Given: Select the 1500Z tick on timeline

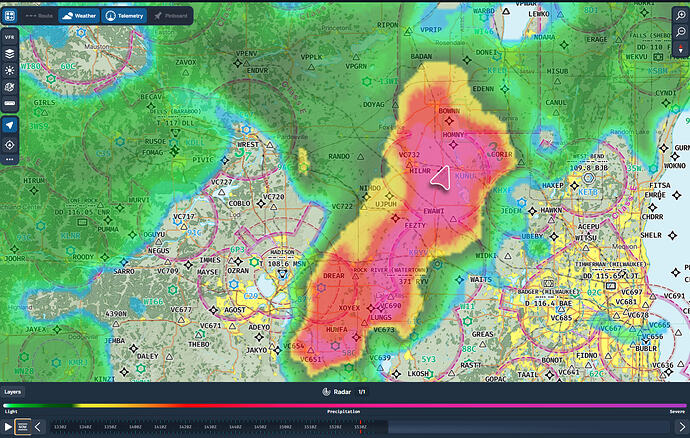Looking at the screenshot, I should [x=286, y=427].
